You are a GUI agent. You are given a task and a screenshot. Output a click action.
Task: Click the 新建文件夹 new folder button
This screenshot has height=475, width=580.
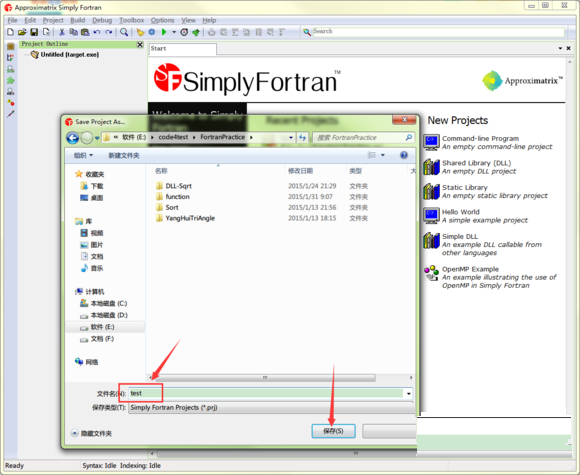click(124, 155)
